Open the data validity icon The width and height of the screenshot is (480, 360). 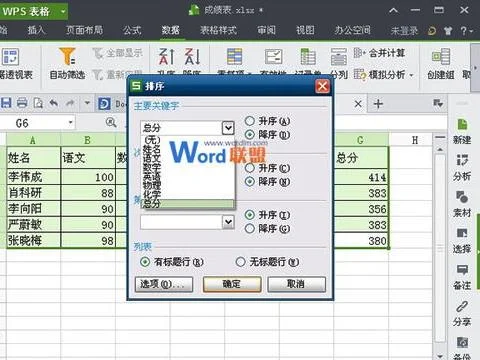coord(274,56)
